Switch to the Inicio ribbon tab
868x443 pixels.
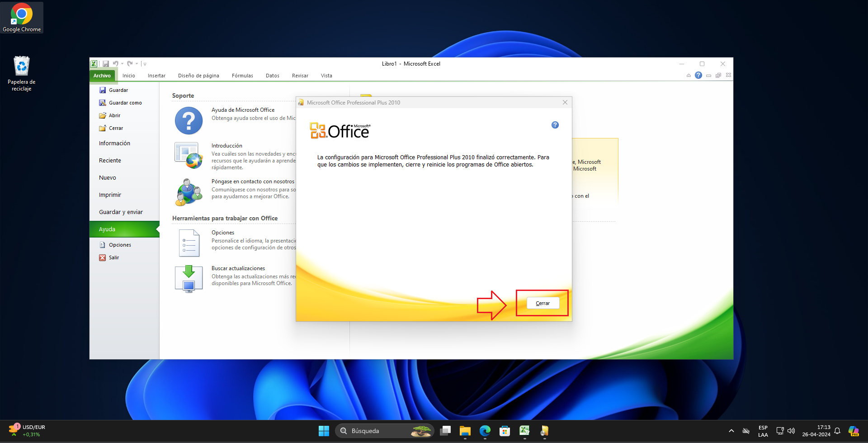129,76
